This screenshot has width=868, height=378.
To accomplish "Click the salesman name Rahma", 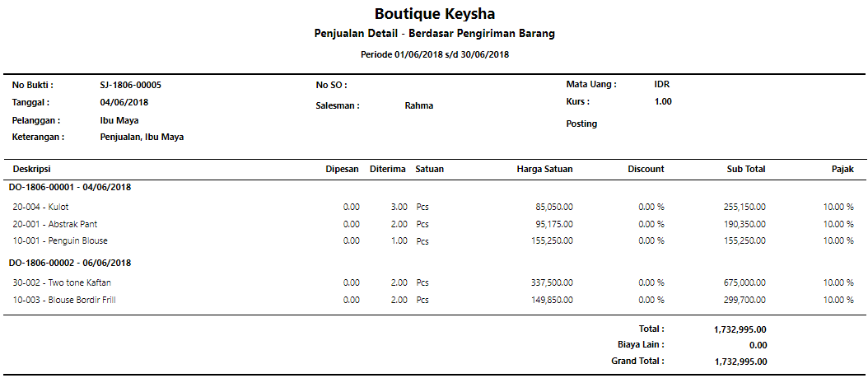I will coord(418,105).
